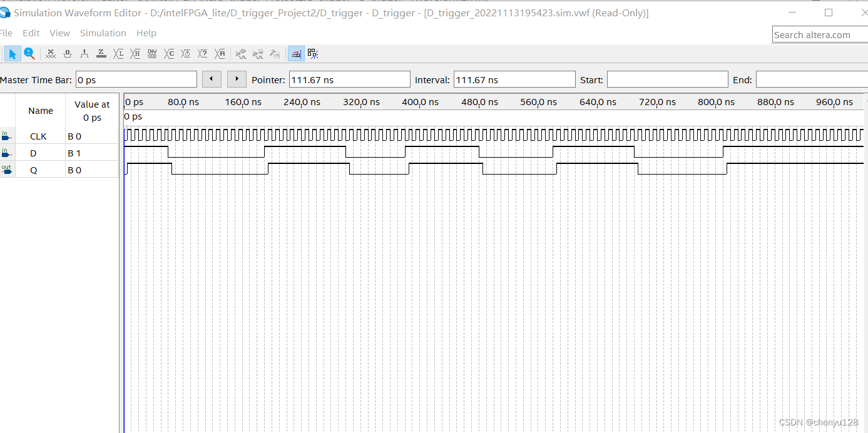The height and width of the screenshot is (433, 868).
Task: Click the 800.0 ns mark on time ruler
Action: (x=717, y=102)
